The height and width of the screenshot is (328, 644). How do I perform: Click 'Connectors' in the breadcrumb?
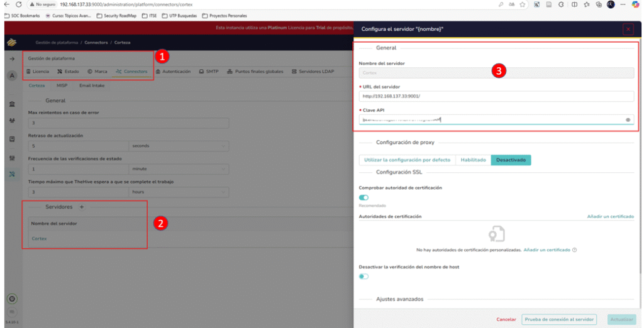96,42
